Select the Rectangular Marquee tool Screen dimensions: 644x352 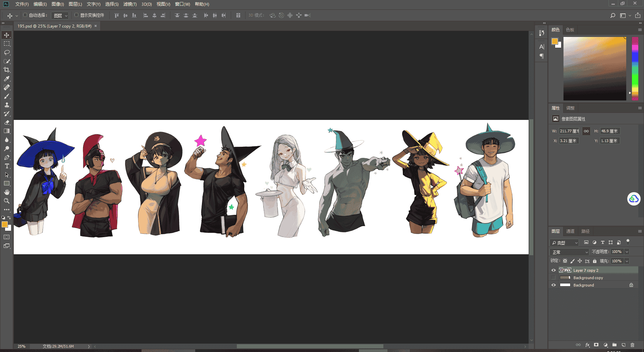pos(7,44)
